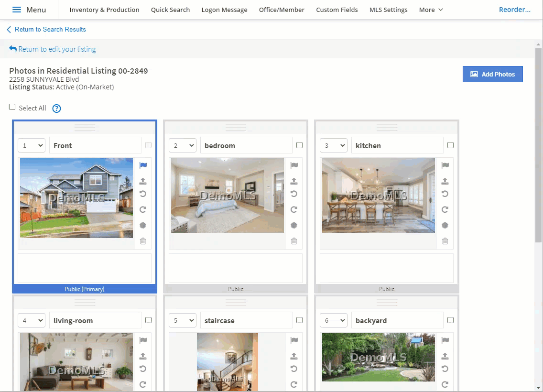Open the order dropdown for kitchen photo
The image size is (543, 392).
click(334, 145)
